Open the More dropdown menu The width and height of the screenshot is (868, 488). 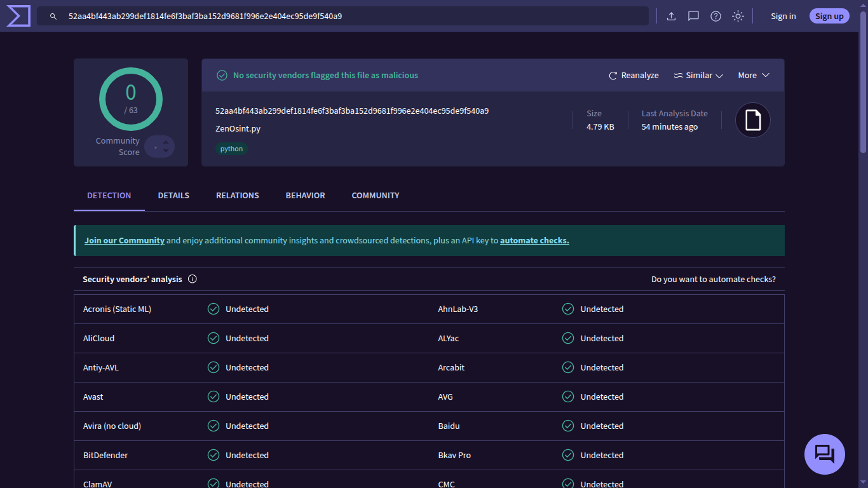754,75
